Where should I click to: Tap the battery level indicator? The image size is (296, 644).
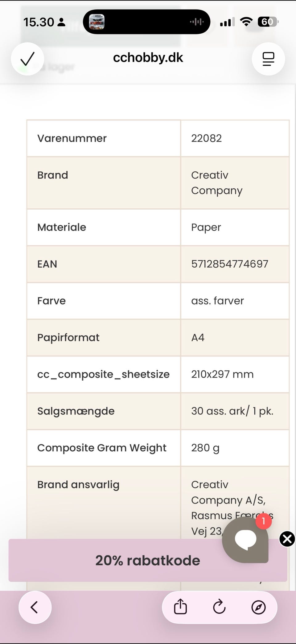tap(268, 22)
